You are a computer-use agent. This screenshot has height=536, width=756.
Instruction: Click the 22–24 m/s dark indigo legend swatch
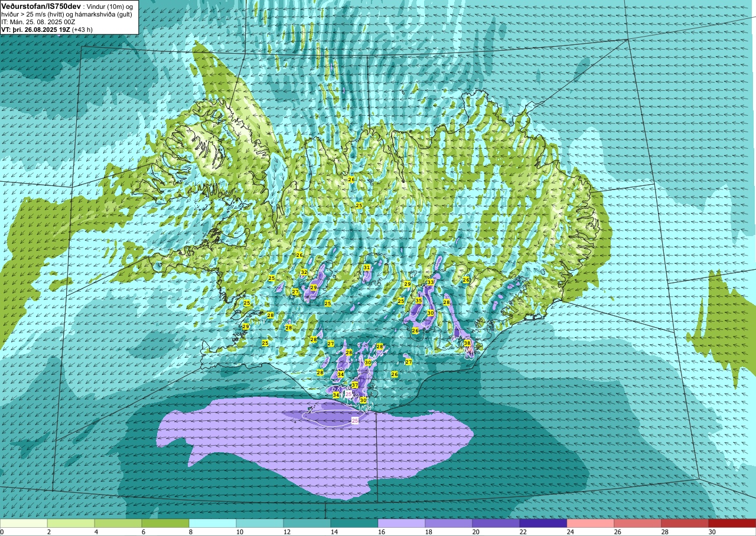[543, 523]
